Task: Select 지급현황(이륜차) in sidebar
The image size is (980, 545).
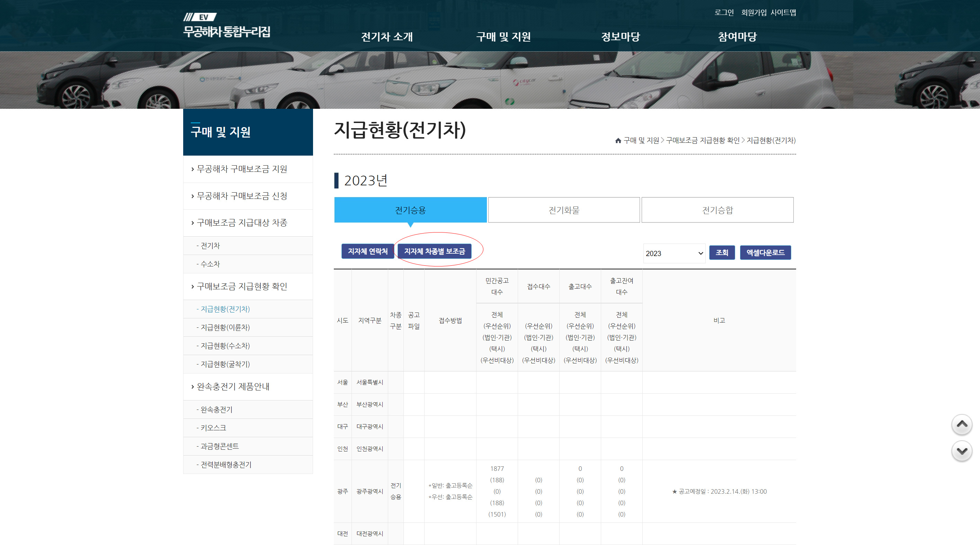Action: click(x=248, y=327)
